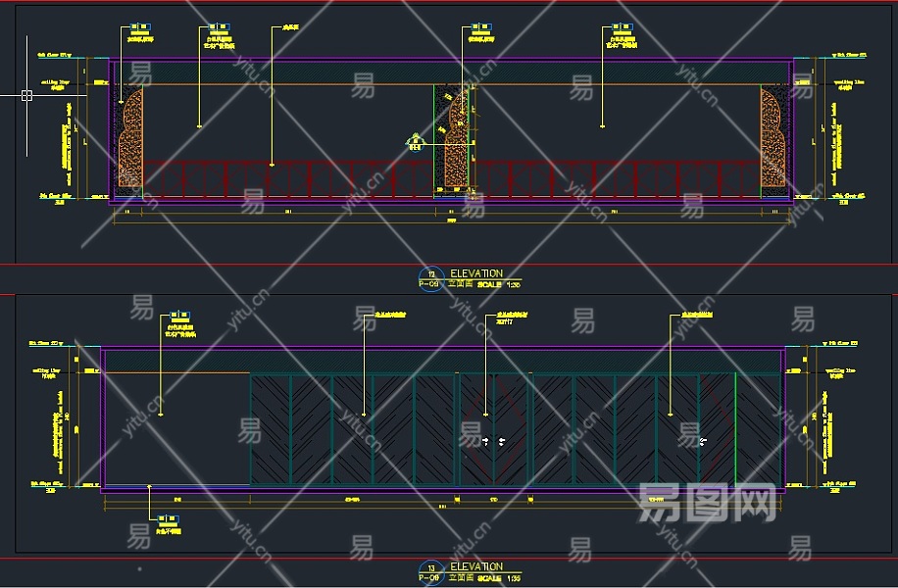The image size is (898, 588).
Task: Select the ceiling line level label right of elevation 13
Action: [x=841, y=373]
